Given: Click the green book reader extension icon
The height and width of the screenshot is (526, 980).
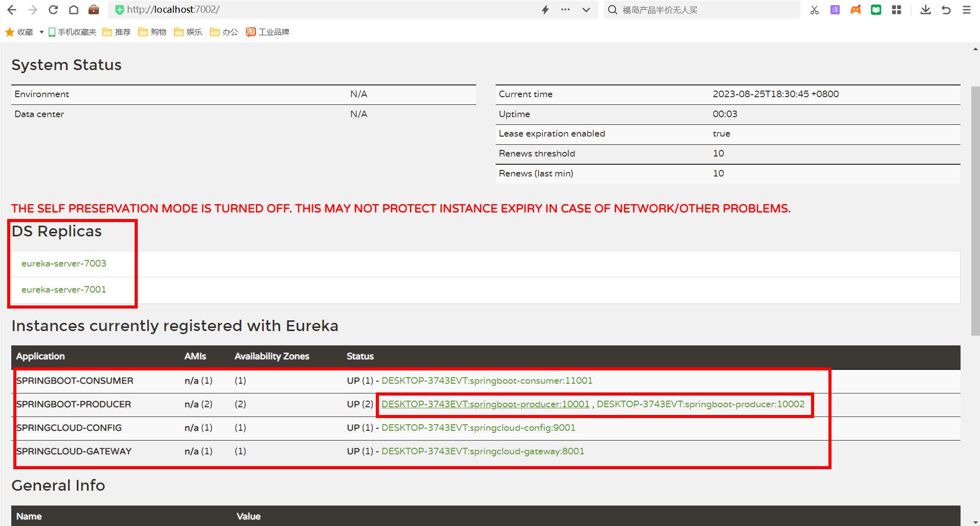Looking at the screenshot, I should point(876,10).
